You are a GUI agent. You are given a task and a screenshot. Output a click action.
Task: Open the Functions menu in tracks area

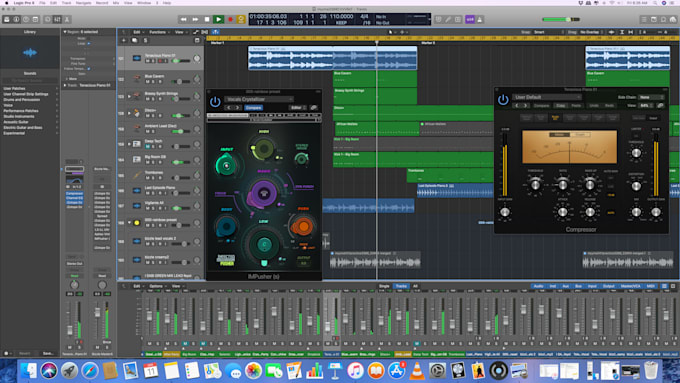pyautogui.click(x=159, y=32)
